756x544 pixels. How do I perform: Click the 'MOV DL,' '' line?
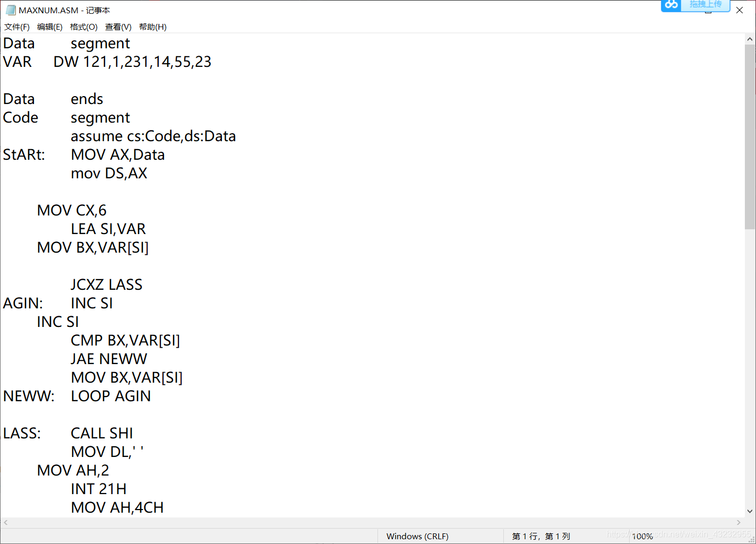coord(107,452)
